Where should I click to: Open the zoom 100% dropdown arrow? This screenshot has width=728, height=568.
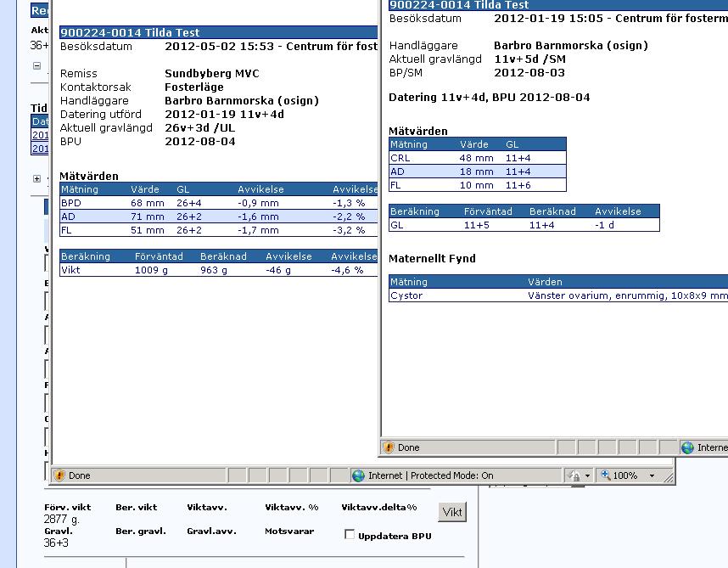[652, 475]
